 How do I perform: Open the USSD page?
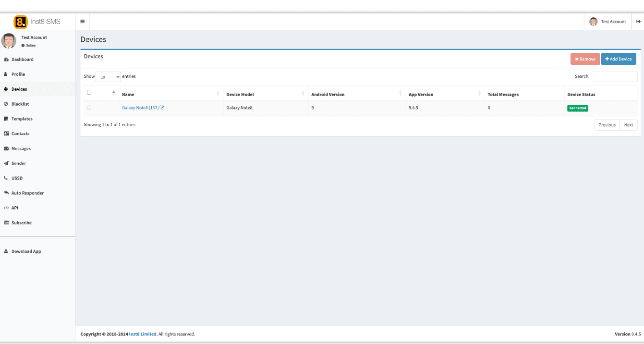point(37,178)
